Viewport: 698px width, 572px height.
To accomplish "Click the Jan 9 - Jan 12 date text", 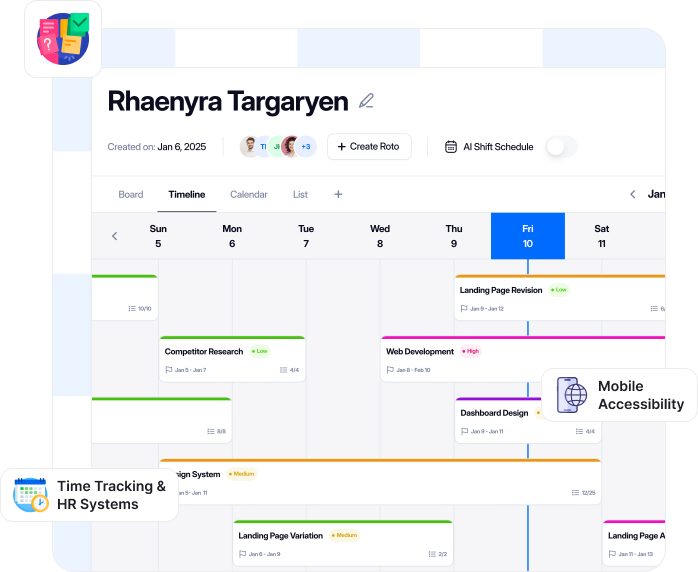I will tap(487, 308).
